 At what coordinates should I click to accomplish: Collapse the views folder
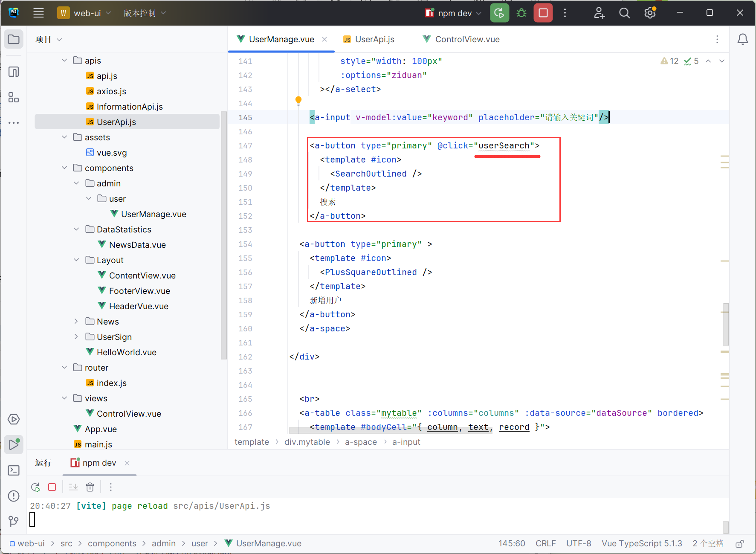click(64, 398)
